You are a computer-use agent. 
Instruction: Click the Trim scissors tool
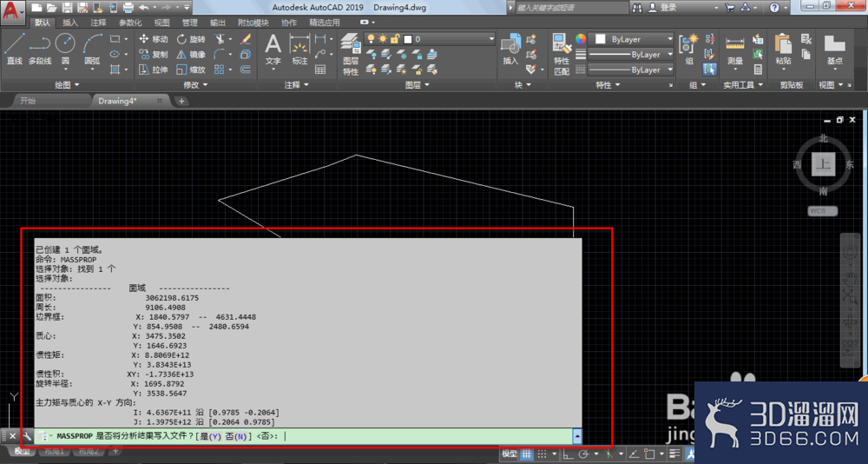[x=220, y=39]
